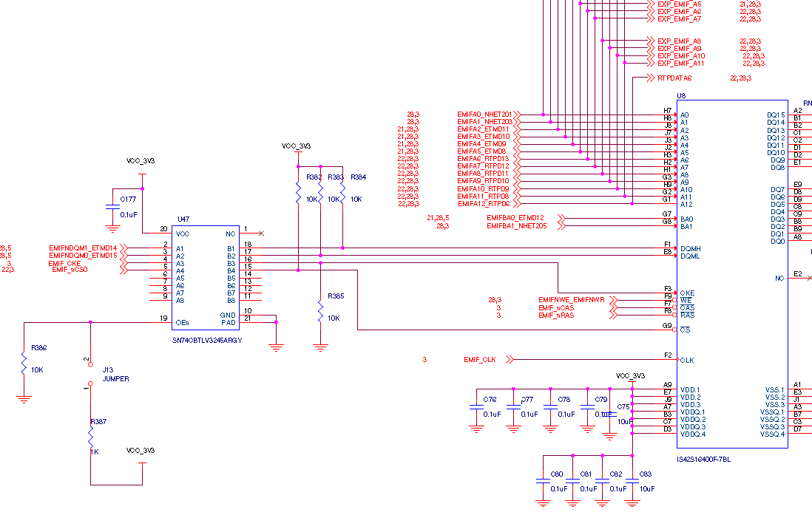Click the EXP_EMIF_A5 off-page label
812x515 pixels.
click(679, 4)
